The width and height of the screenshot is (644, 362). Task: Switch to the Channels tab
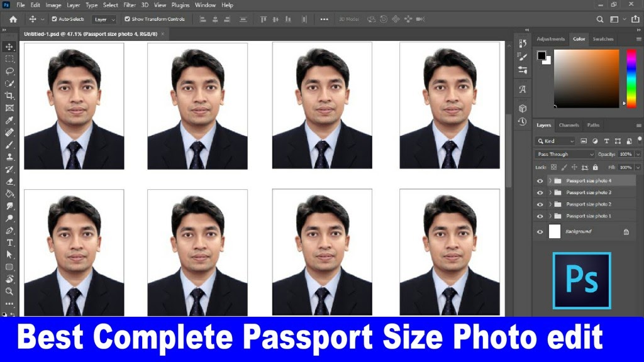pos(569,125)
